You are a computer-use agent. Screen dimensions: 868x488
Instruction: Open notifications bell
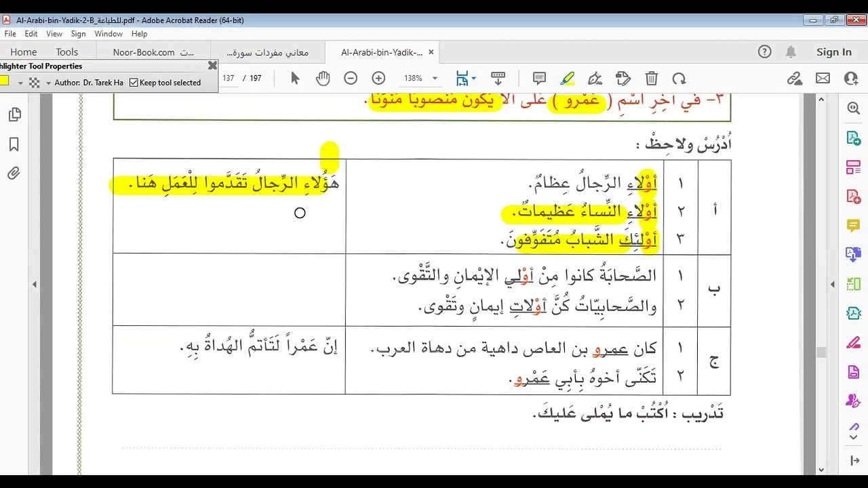(x=791, y=52)
